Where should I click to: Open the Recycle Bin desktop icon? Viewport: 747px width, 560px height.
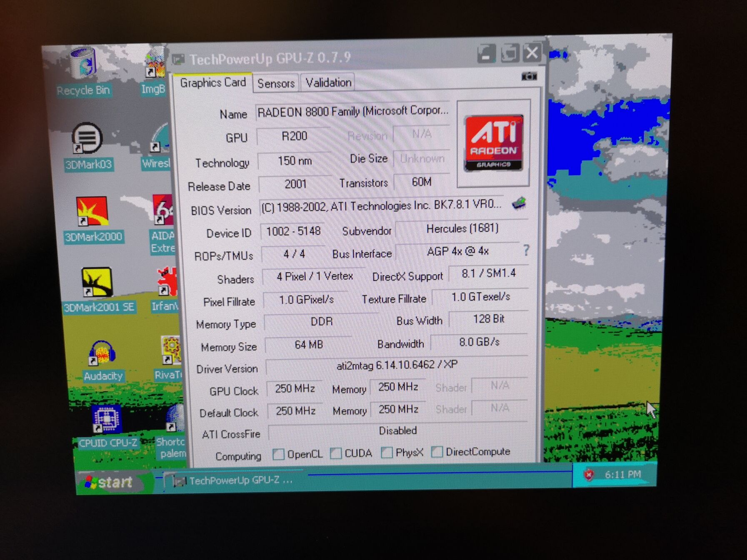point(83,72)
